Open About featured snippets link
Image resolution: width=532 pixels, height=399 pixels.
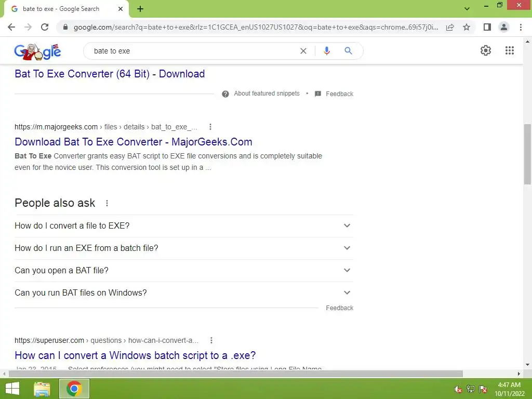[267, 94]
